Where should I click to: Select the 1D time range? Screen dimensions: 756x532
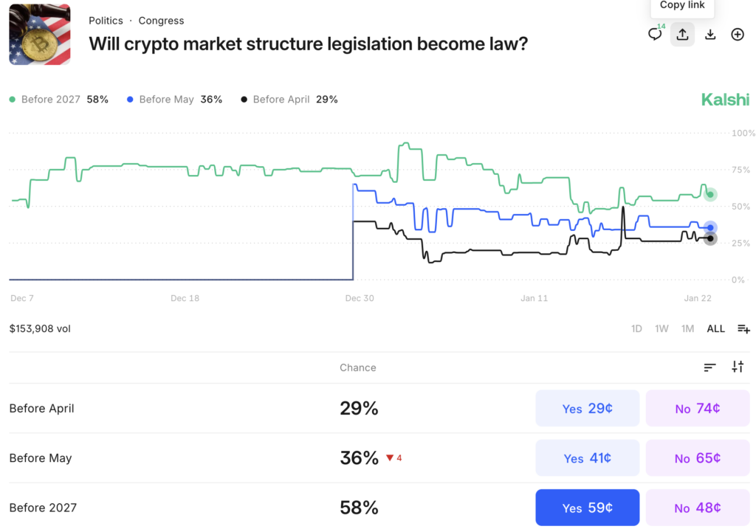coord(636,328)
